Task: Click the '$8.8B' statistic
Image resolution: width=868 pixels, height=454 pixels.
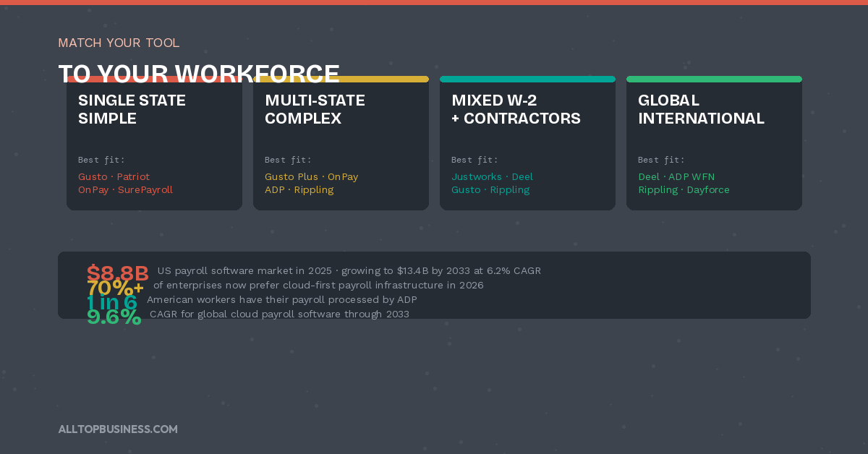Action: tap(118, 273)
